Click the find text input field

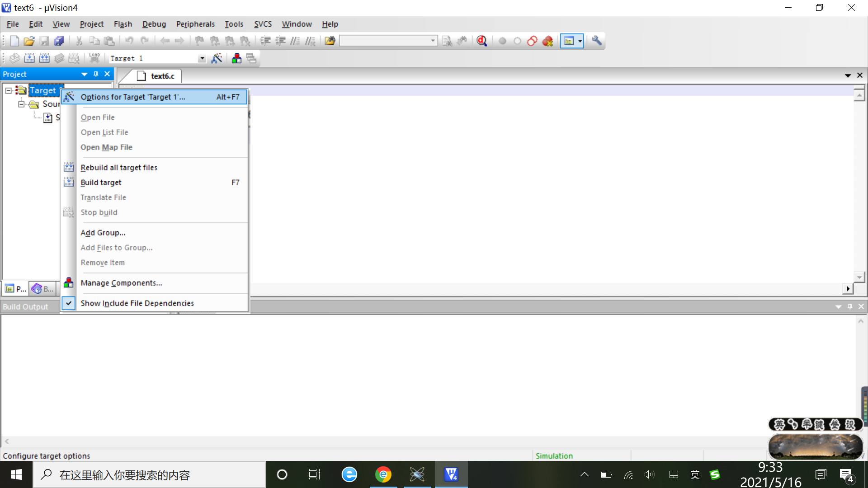pyautogui.click(x=384, y=41)
